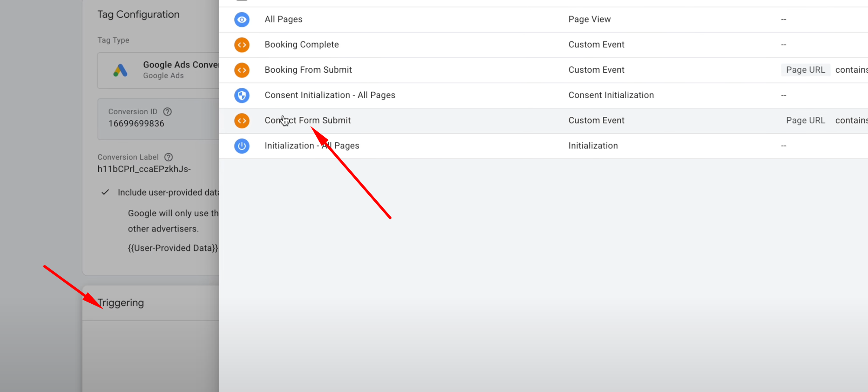Click the Tag Configuration heading
Image resolution: width=868 pixels, height=392 pixels.
tap(138, 14)
